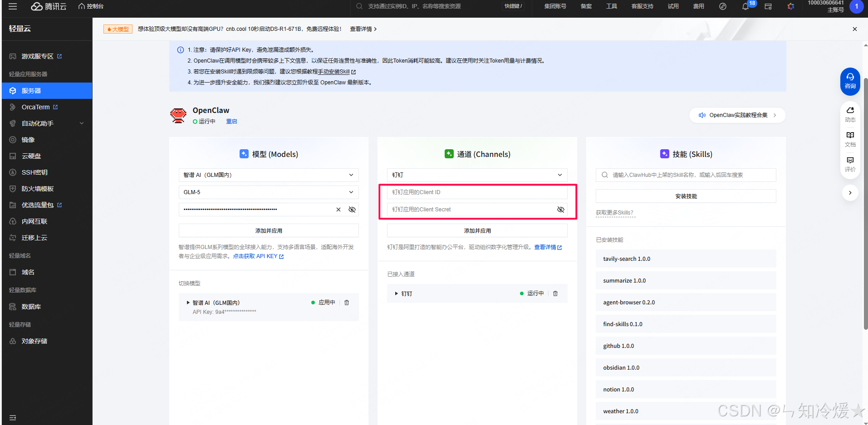Viewport: 868px width, 425px height.
Task: Expand 自动化助手 sidebar chevron
Action: (82, 123)
